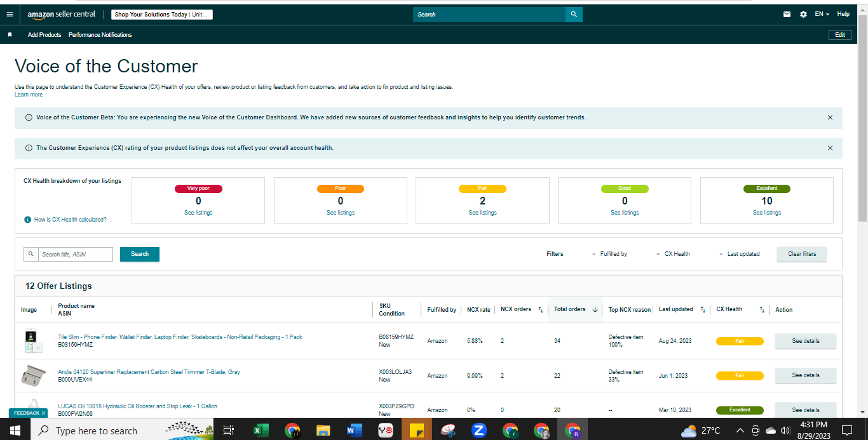This screenshot has width=868, height=440.
Task: See listings under Good
Action: tap(625, 213)
